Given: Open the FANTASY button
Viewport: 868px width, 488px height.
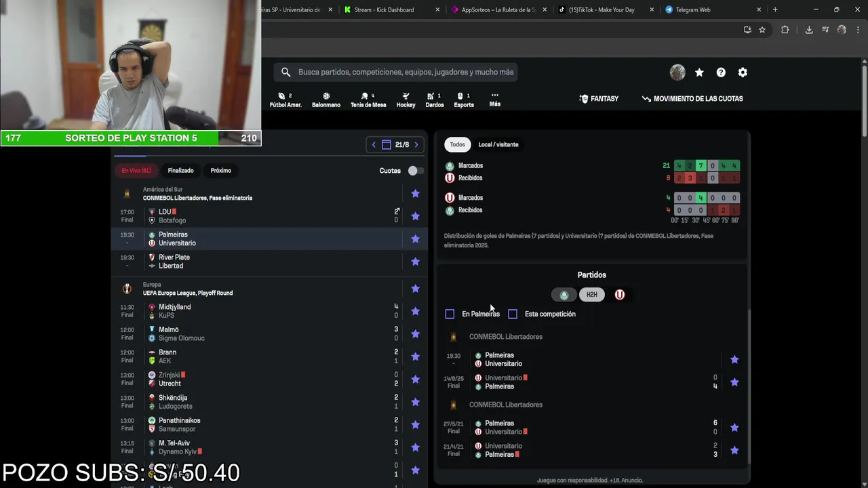Looking at the screenshot, I should tap(599, 99).
